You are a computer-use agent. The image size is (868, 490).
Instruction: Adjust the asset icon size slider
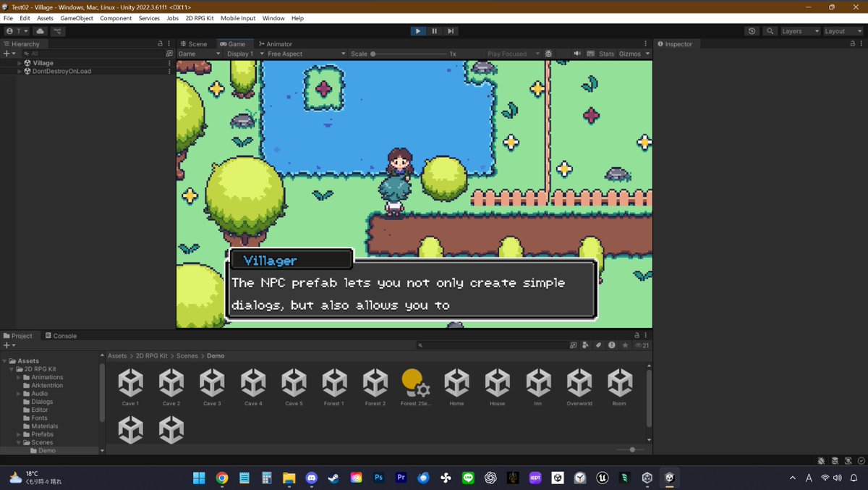coord(631,449)
